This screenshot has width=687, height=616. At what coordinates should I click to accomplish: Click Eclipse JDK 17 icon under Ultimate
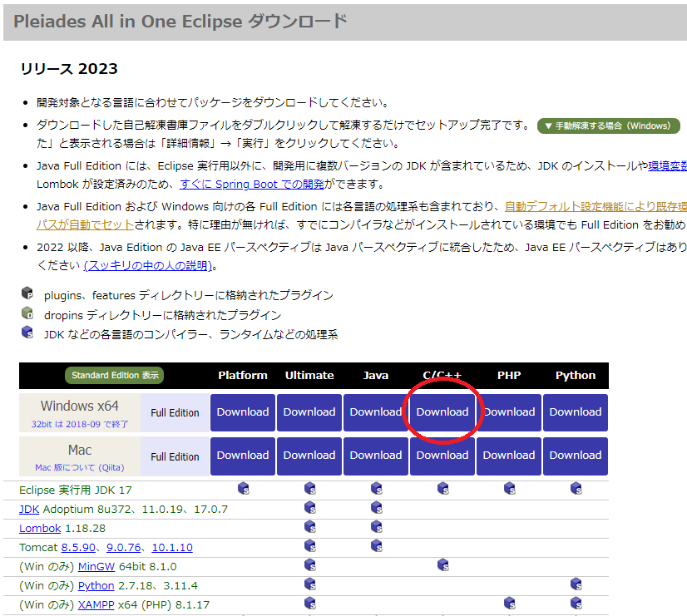point(310,489)
